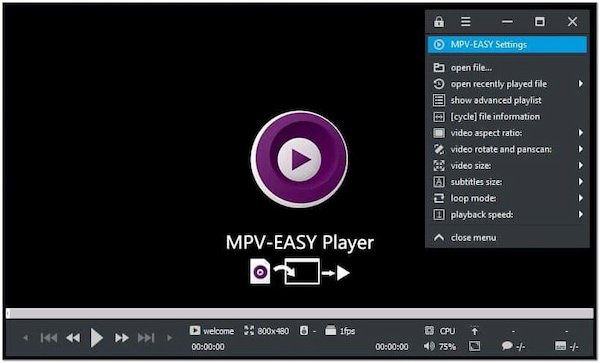Click the playlist list icon
The width and height of the screenshot is (600, 363).
439,100
